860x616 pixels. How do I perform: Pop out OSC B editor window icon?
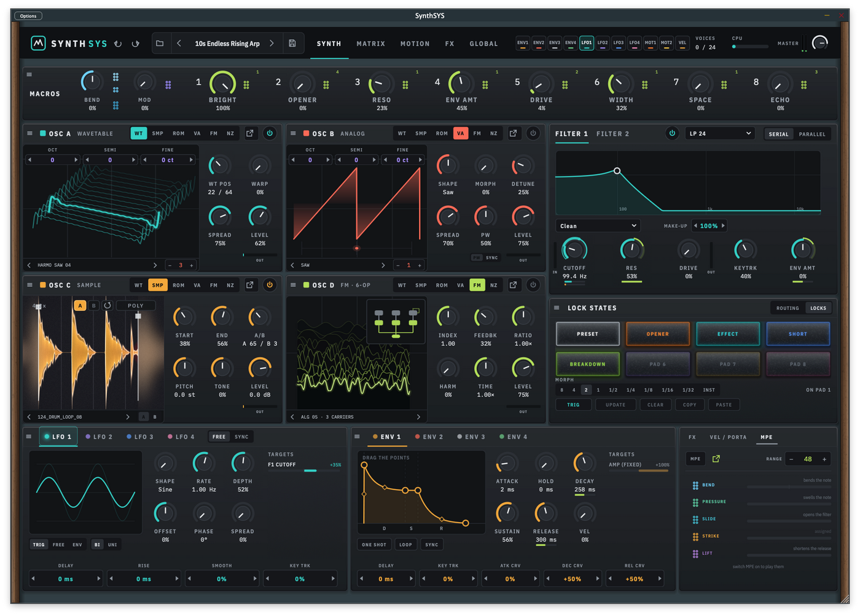pyautogui.click(x=514, y=133)
